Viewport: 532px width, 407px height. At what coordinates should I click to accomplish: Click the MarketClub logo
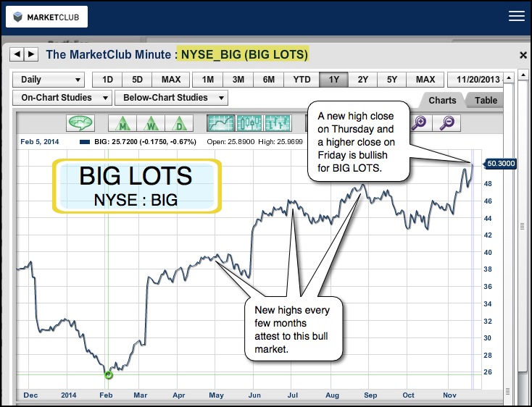pyautogui.click(x=47, y=17)
